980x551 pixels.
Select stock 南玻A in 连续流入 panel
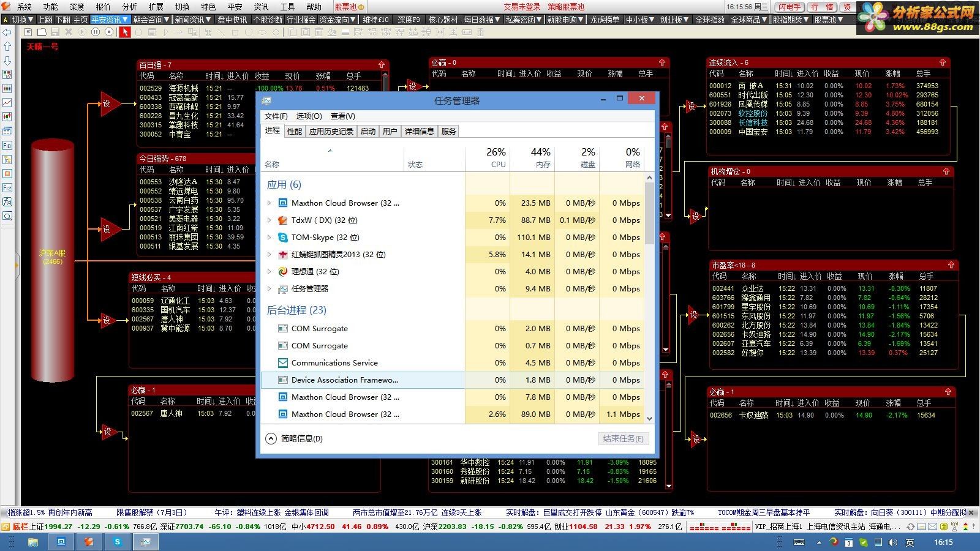[x=823, y=86]
